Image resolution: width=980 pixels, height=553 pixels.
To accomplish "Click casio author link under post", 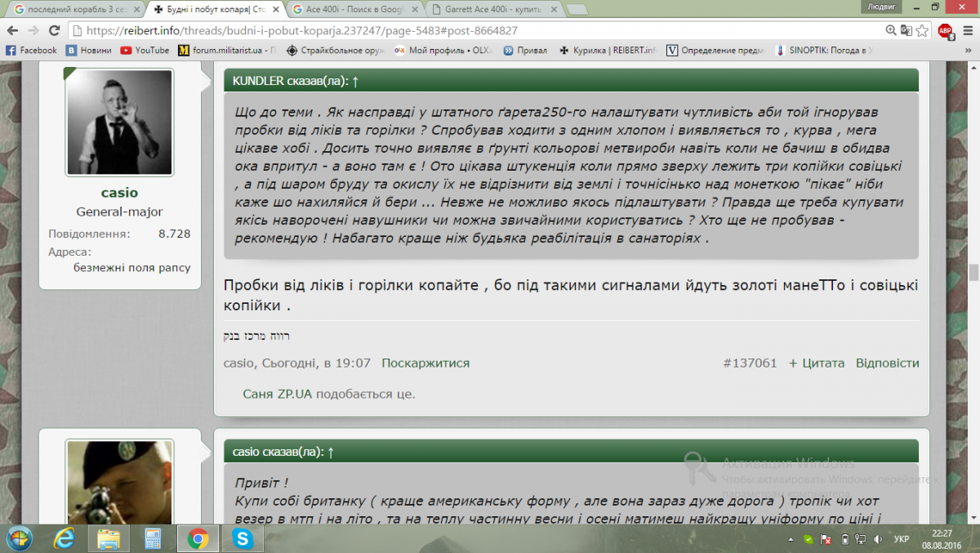I will pos(238,363).
